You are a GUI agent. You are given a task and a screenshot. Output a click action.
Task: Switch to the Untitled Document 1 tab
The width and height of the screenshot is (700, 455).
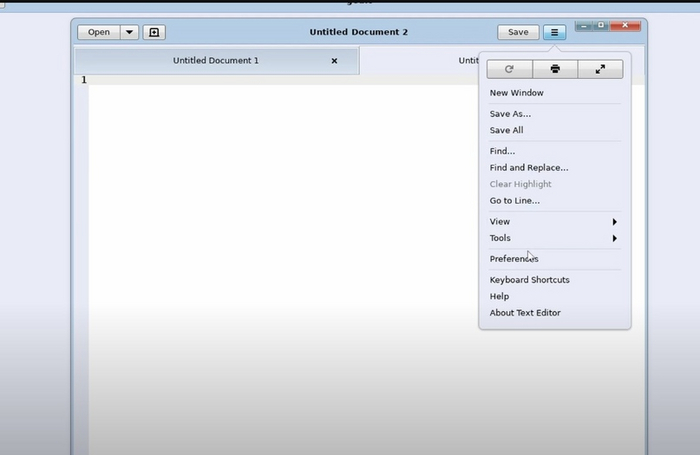216,61
